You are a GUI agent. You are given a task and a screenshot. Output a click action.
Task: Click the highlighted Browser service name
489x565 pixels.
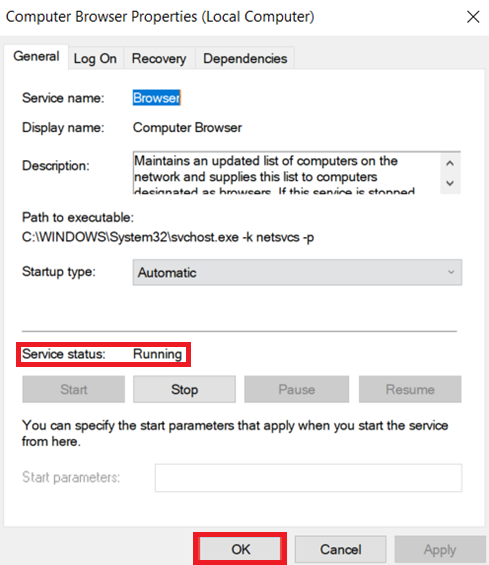point(157,98)
